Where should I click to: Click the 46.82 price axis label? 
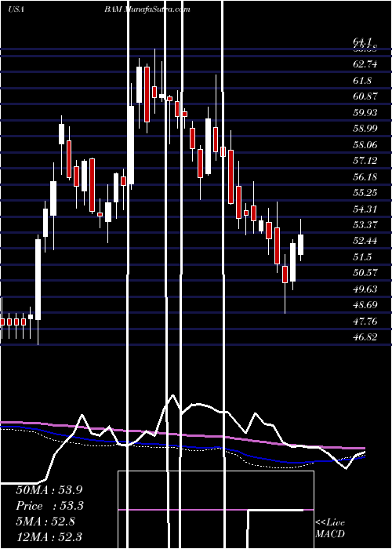pyautogui.click(x=365, y=337)
